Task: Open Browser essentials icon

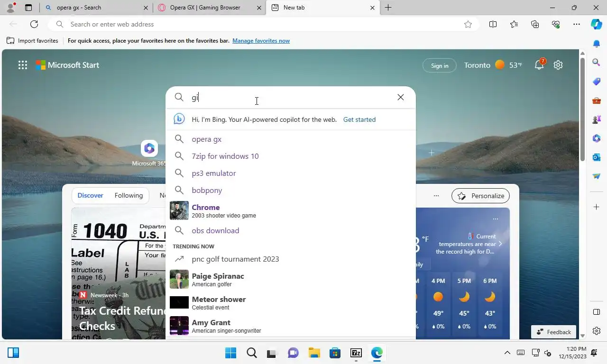Action: click(556, 24)
